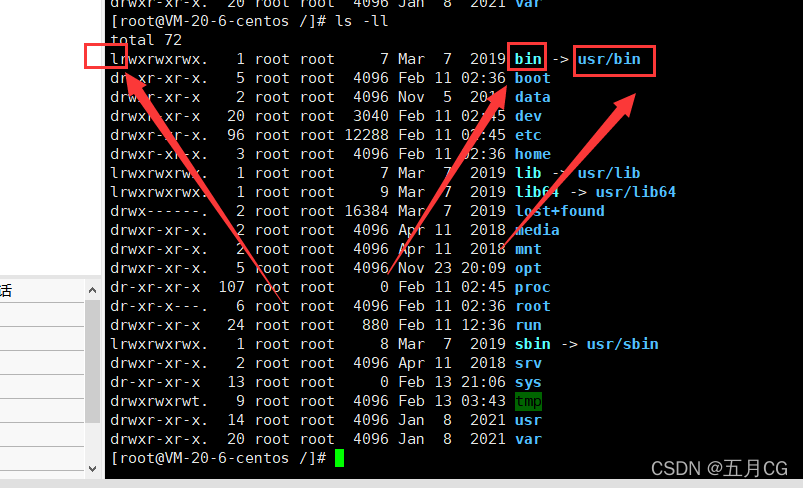Screen dimensions: 803x488
Task: Click the 'data' directory name
Action: tap(533, 97)
